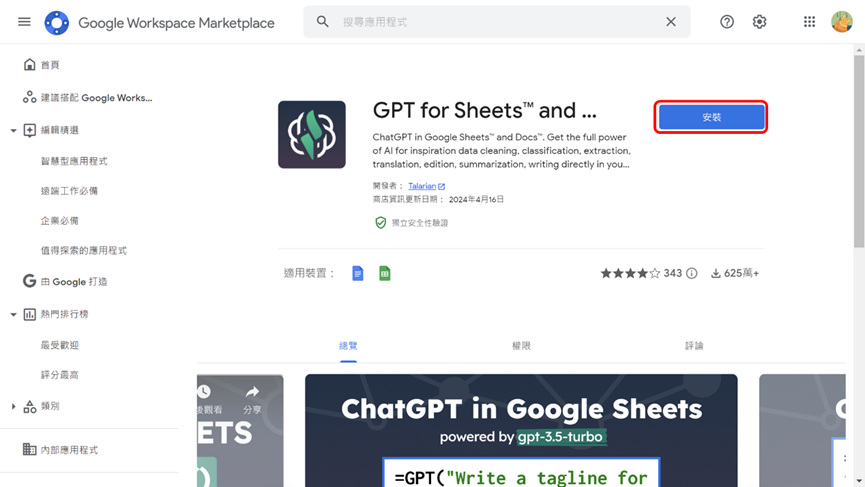Click the ChatGPT in Google Sheets banner

click(521, 431)
